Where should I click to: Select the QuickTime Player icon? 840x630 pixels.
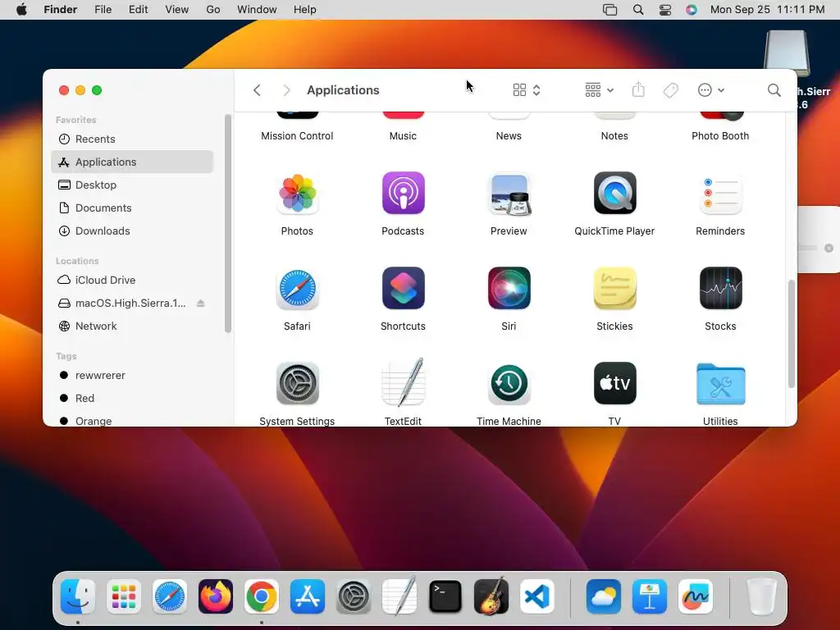[x=614, y=194]
